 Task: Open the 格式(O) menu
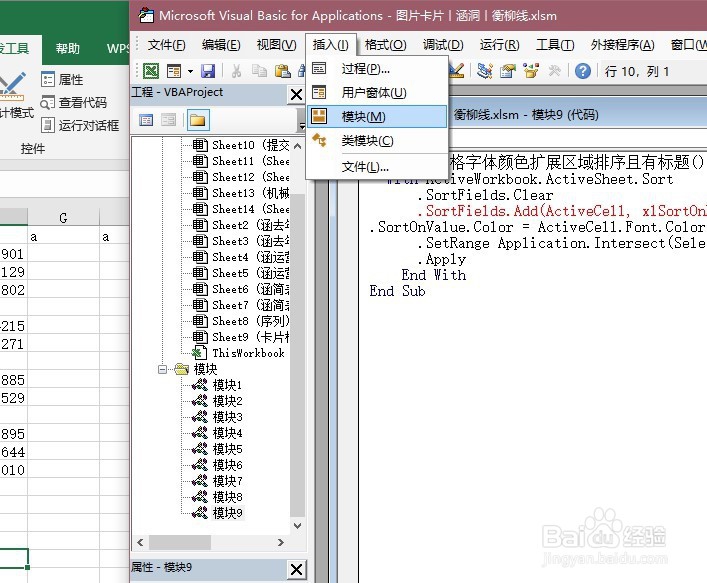click(x=386, y=45)
